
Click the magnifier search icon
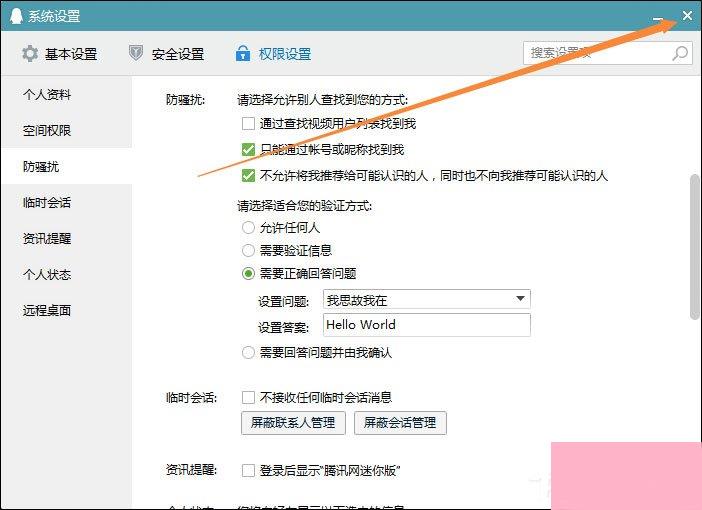[x=680, y=53]
